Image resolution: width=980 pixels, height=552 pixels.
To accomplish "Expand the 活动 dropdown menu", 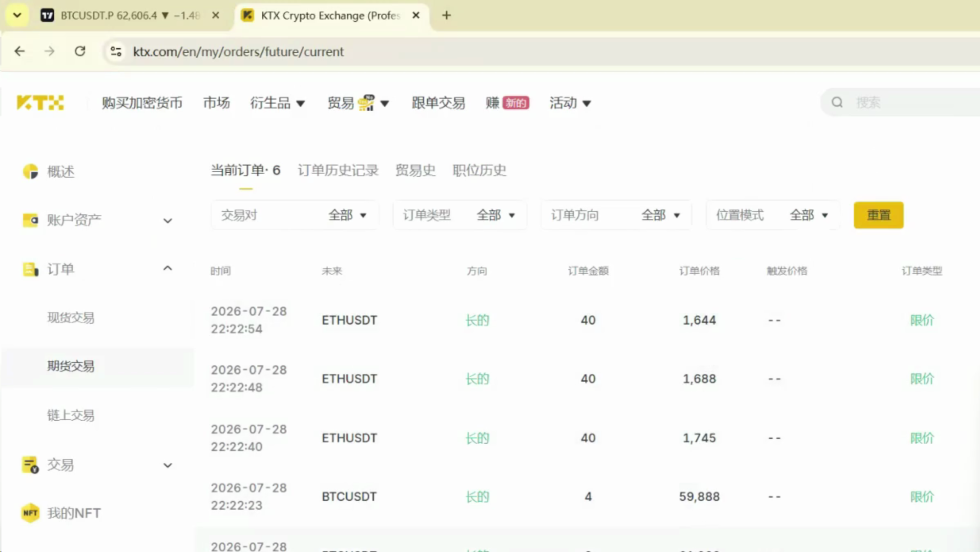I will 570,103.
